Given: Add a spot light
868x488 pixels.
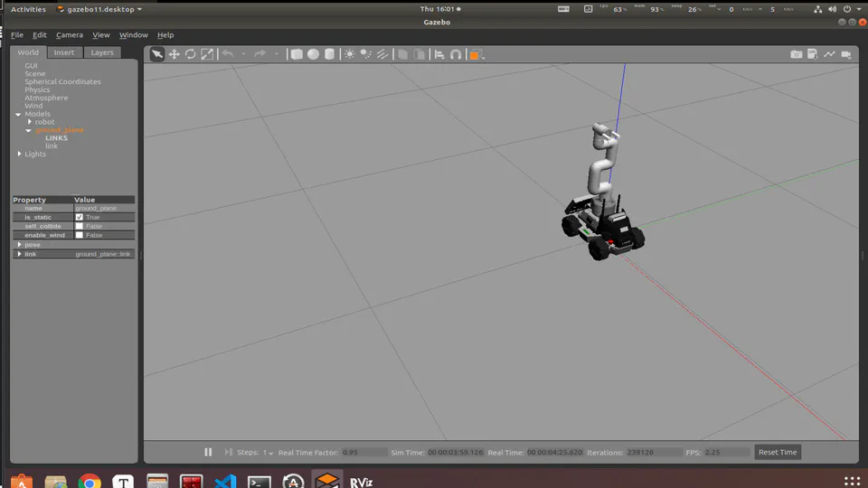Looking at the screenshot, I should tap(366, 54).
